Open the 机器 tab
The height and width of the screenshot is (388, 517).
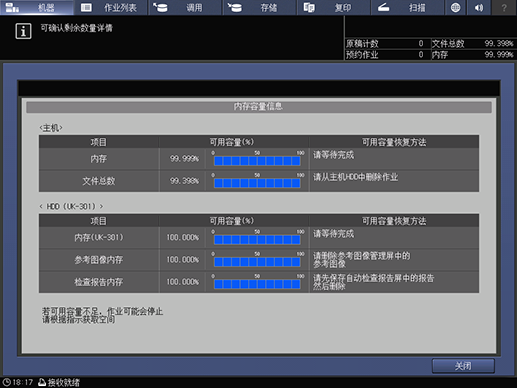point(37,7)
